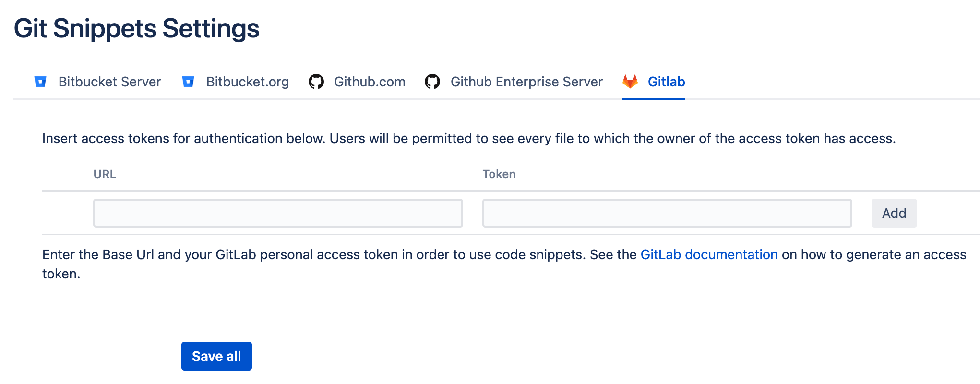Open the Github Enterprise Server tab
The image size is (980, 384).
(x=526, y=82)
